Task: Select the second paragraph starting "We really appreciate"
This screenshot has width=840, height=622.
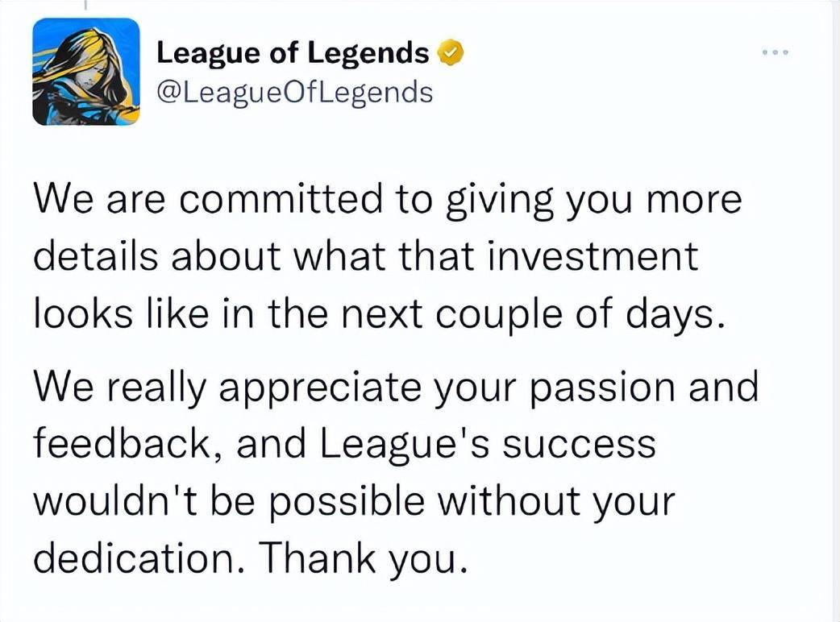Action: (397, 472)
